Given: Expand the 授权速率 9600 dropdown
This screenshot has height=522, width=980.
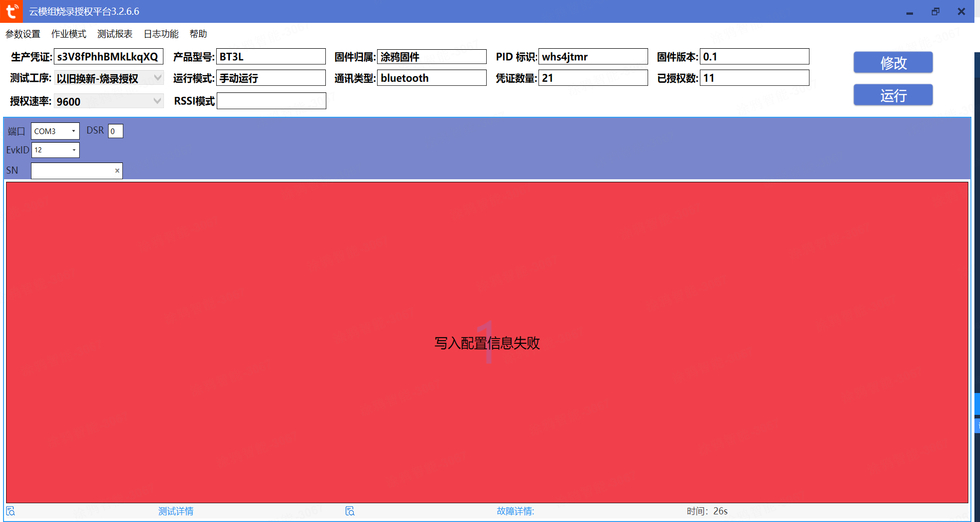Looking at the screenshot, I should pos(158,101).
